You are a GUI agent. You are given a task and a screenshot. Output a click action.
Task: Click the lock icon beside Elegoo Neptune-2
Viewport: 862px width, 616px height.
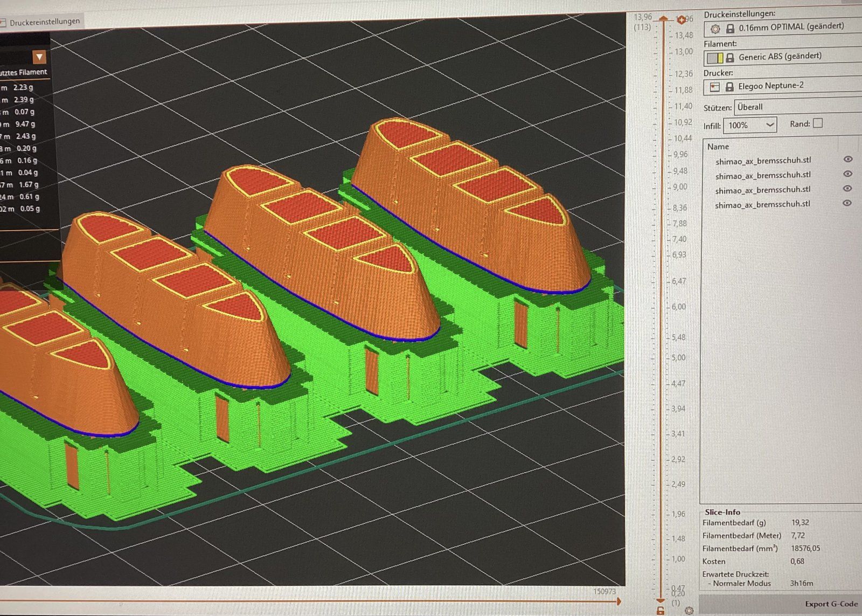pos(729,87)
